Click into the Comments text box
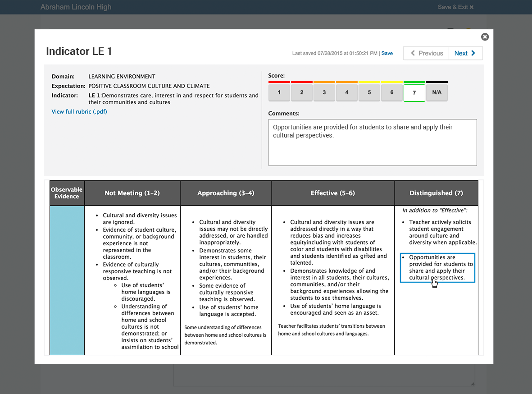This screenshot has height=394, width=532. (x=373, y=142)
